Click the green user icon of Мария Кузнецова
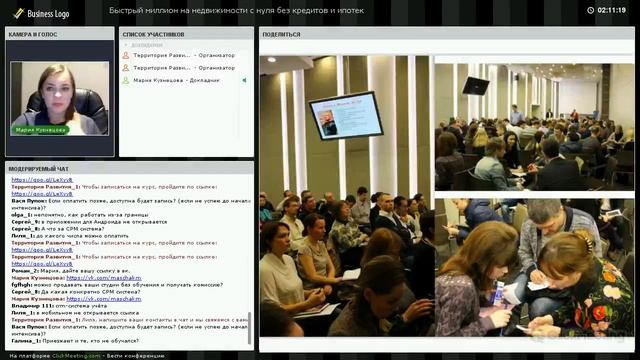Viewport: 640px width, 360px height. 126,80
